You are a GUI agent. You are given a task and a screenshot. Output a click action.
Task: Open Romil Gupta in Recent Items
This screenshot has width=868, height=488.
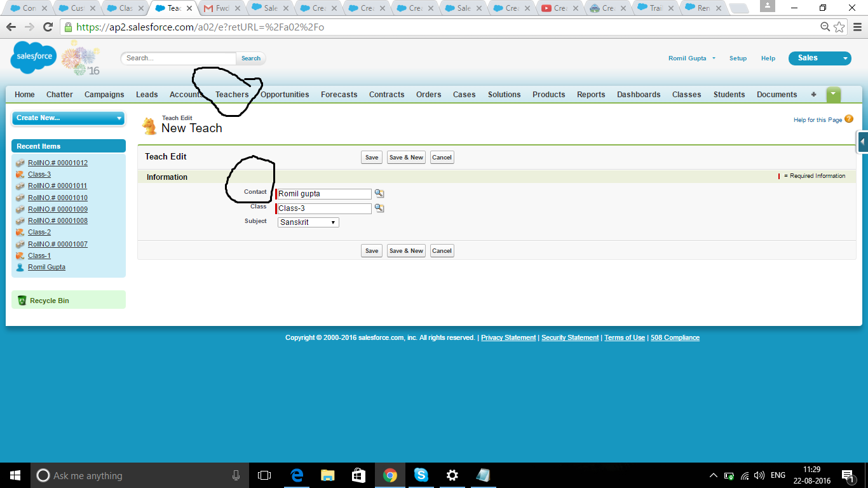tap(46, 267)
